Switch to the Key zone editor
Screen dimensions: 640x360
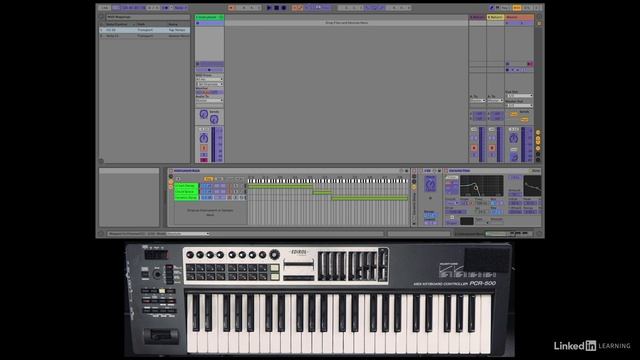pyautogui.click(x=209, y=179)
